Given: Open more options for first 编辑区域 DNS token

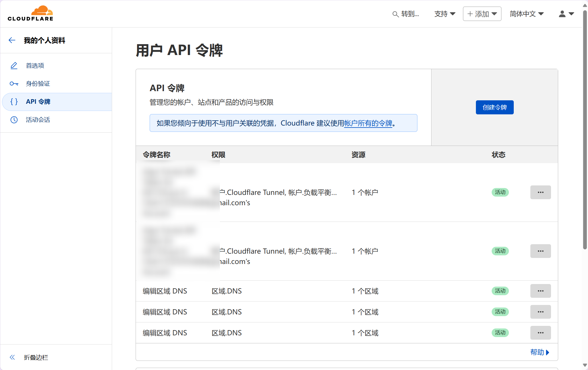Looking at the screenshot, I should tap(540, 291).
